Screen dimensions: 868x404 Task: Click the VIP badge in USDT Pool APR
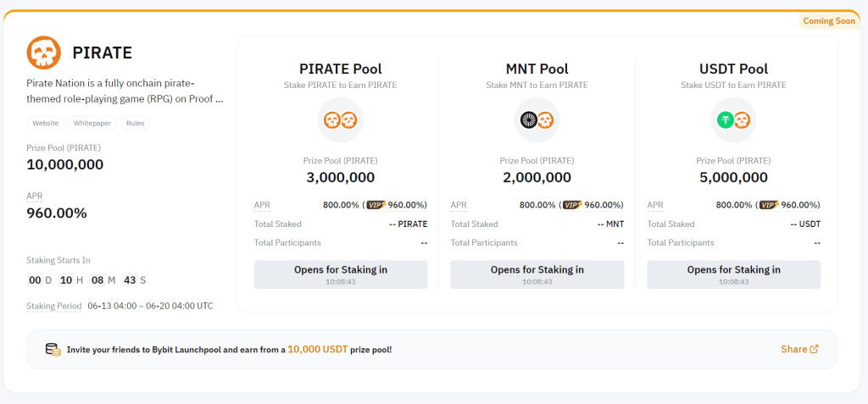point(770,205)
